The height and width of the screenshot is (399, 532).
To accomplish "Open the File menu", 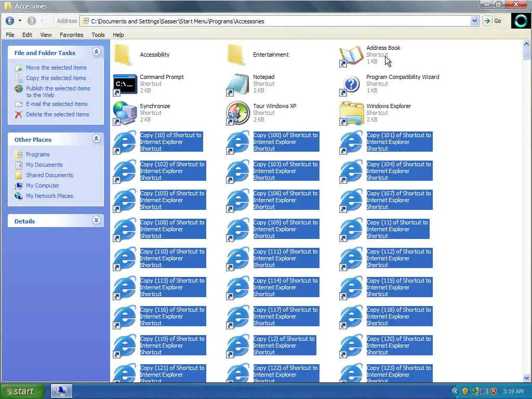I will tap(10, 35).
